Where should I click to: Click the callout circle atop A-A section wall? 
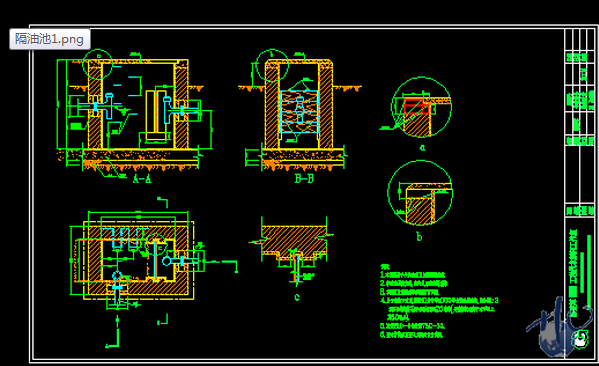97,64
